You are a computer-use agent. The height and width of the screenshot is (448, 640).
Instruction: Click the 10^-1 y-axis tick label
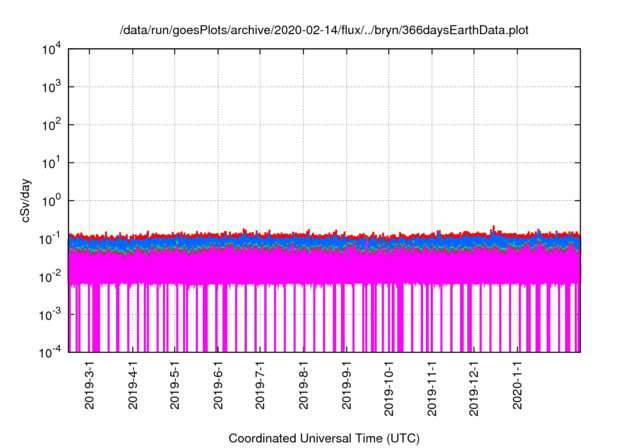[50, 239]
